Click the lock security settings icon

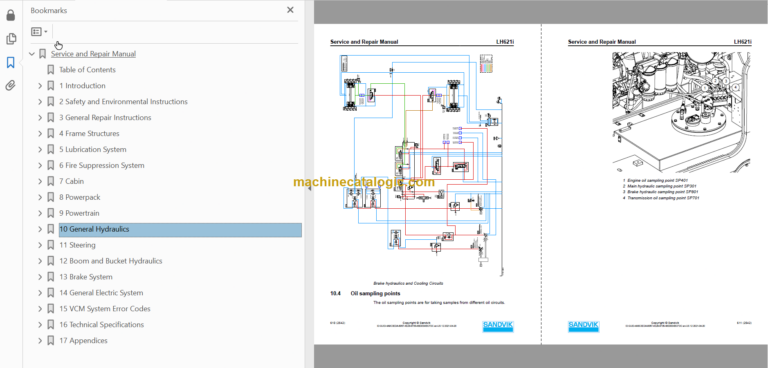click(x=11, y=15)
